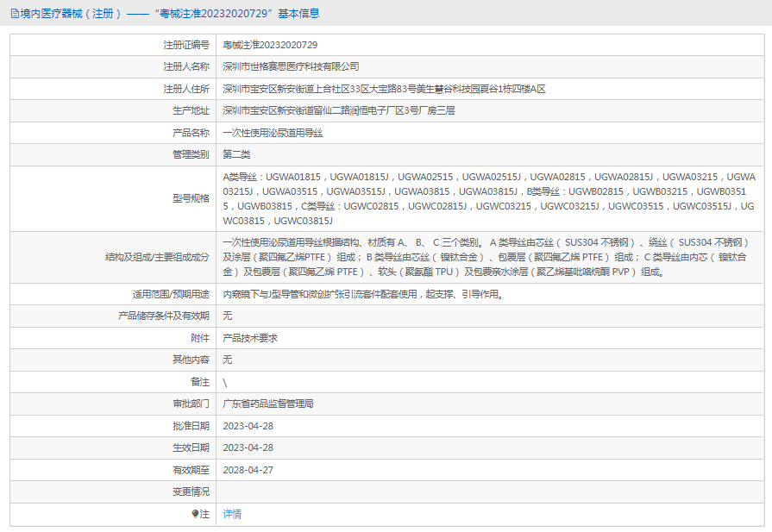Click the 型号规格 label
This screenshot has height=532, width=772.
point(191,198)
